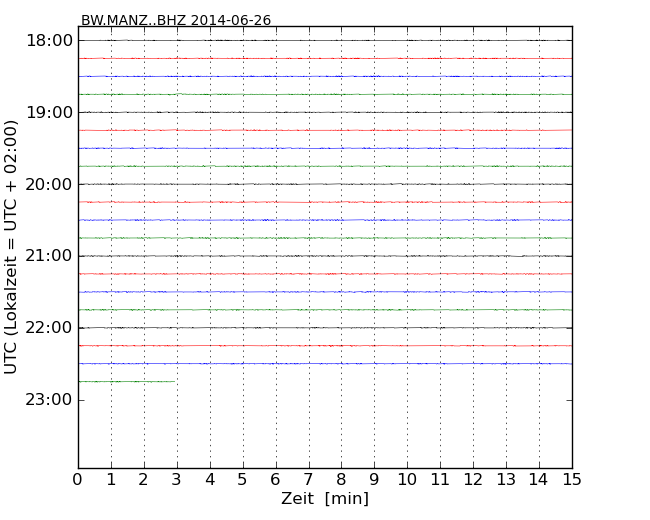
Task: Click the 5 tick label on minute axis
Action: (x=243, y=479)
